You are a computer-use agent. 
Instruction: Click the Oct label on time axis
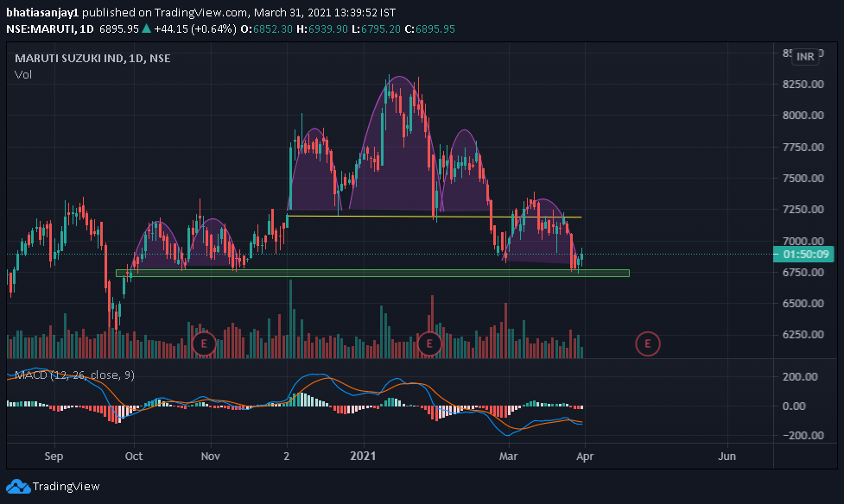pyautogui.click(x=134, y=457)
